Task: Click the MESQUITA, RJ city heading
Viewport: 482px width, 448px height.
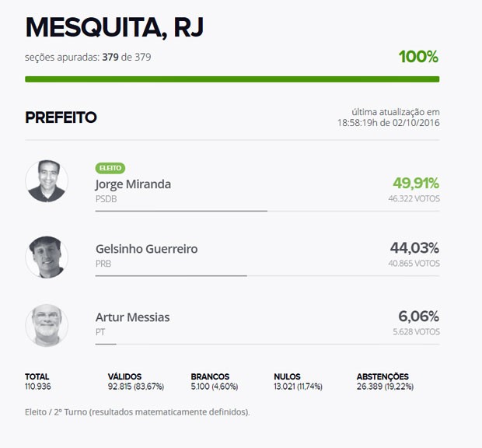Action: tap(114, 28)
